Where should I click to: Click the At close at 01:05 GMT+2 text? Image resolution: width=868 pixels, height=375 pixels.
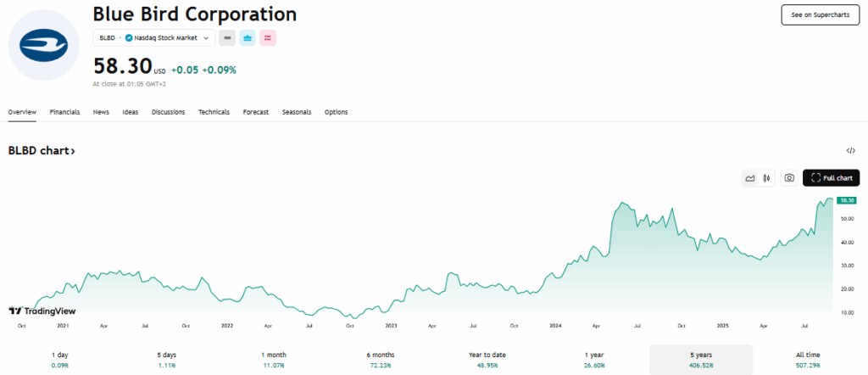click(130, 85)
